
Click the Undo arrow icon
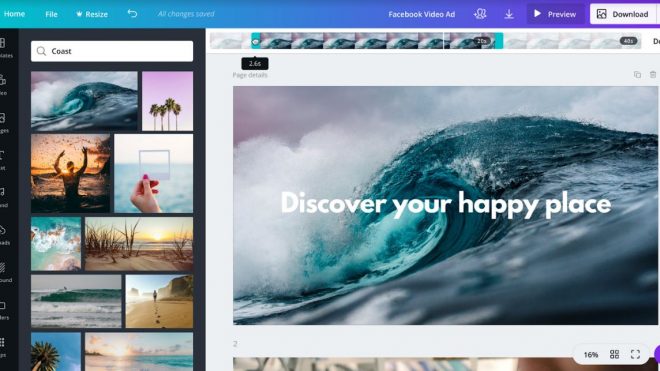tap(132, 14)
